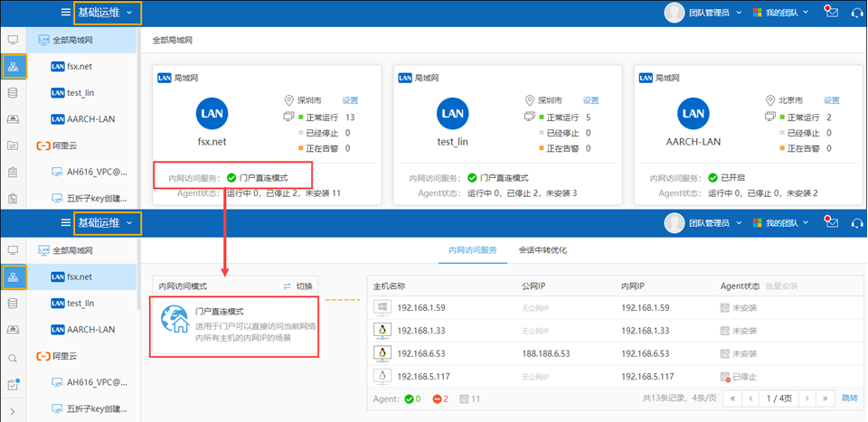Open 设置 link on the AARCH-LAN card
The width and height of the screenshot is (868, 422).
point(831,100)
